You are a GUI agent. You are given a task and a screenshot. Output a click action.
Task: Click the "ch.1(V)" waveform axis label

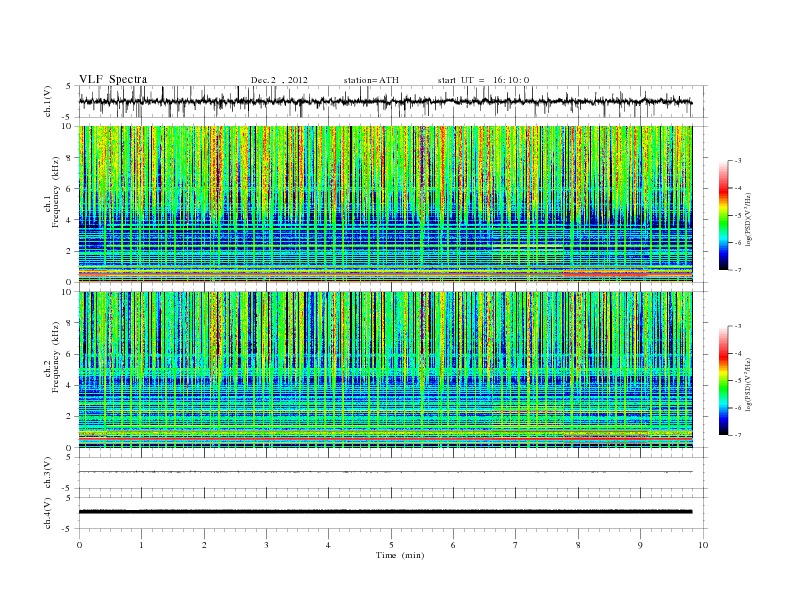coord(48,101)
